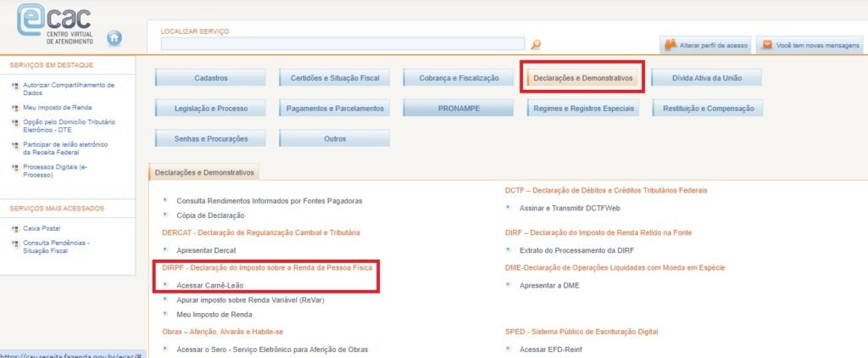Select Declarações e Demonstrativos category button
Image resolution: width=868 pixels, height=358 pixels.
[582, 78]
